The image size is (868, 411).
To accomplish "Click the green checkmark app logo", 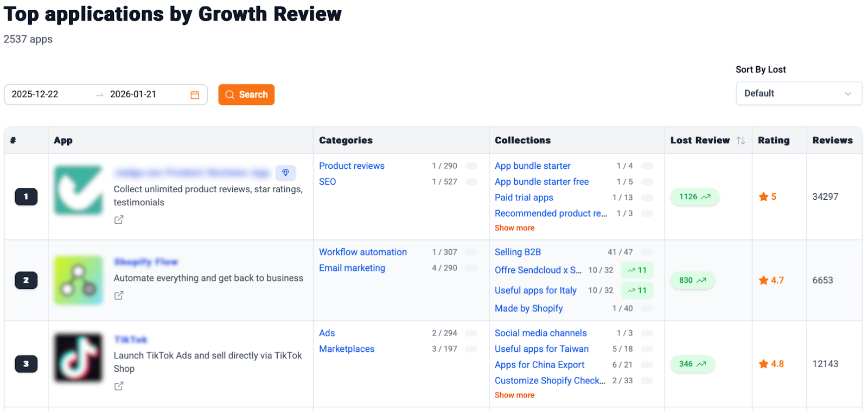I will click(78, 190).
